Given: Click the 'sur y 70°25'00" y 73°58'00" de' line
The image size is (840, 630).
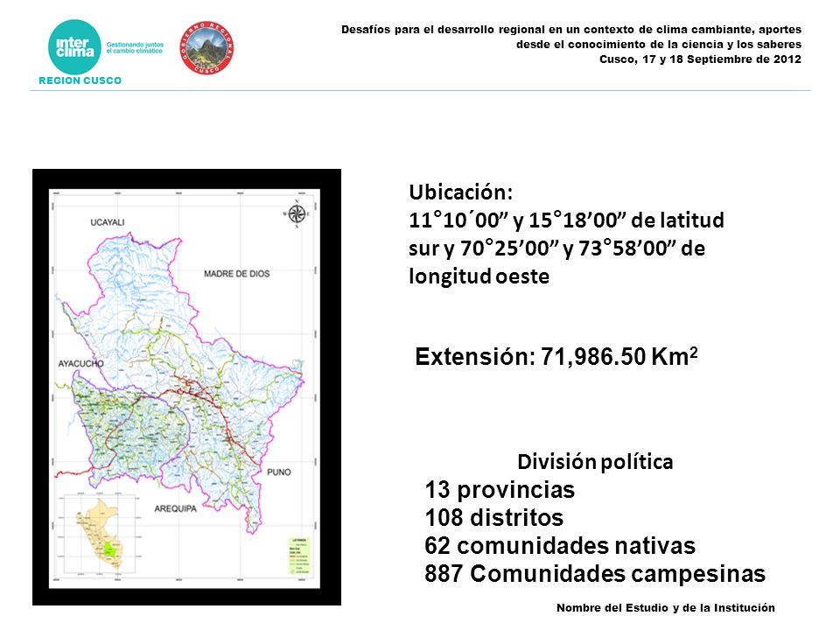Looking at the screenshot, I should click(556, 248).
